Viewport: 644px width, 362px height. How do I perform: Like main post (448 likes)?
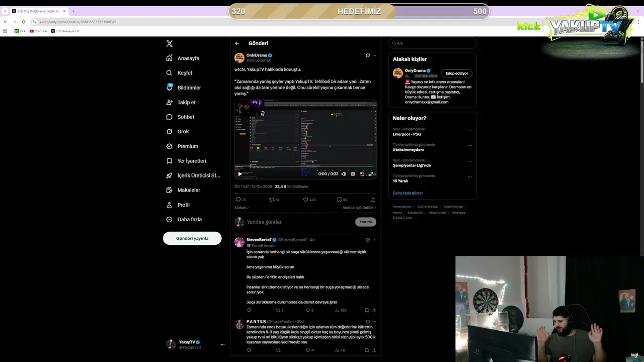(x=309, y=200)
